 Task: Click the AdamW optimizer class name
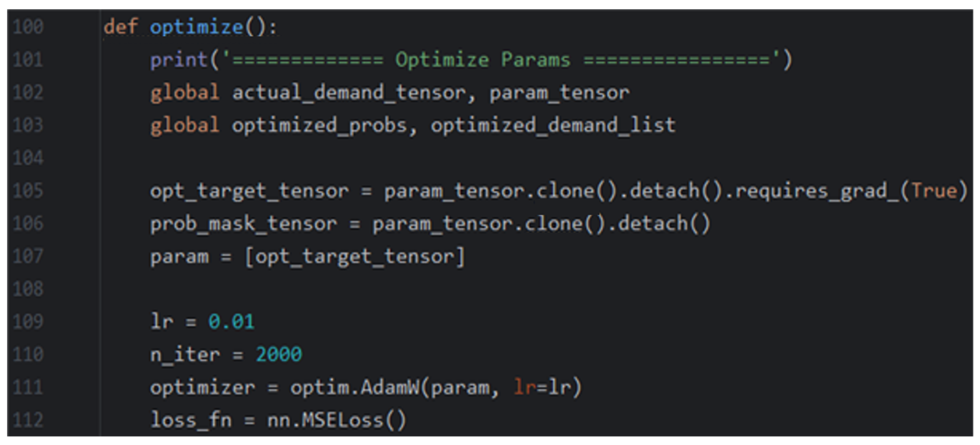pyautogui.click(x=390, y=387)
